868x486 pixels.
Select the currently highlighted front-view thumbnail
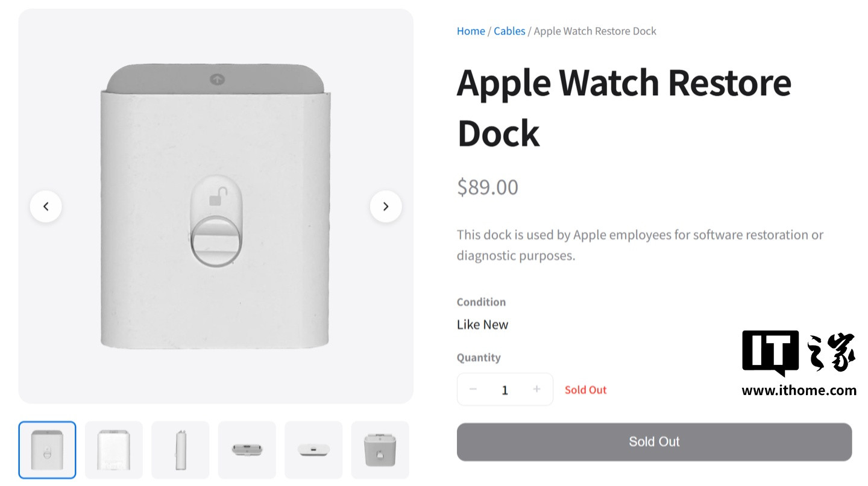(x=47, y=450)
